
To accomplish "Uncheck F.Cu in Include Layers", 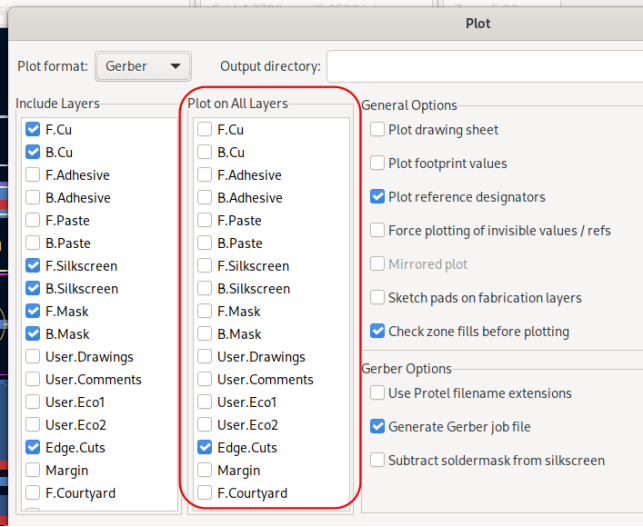I will pyautogui.click(x=33, y=129).
